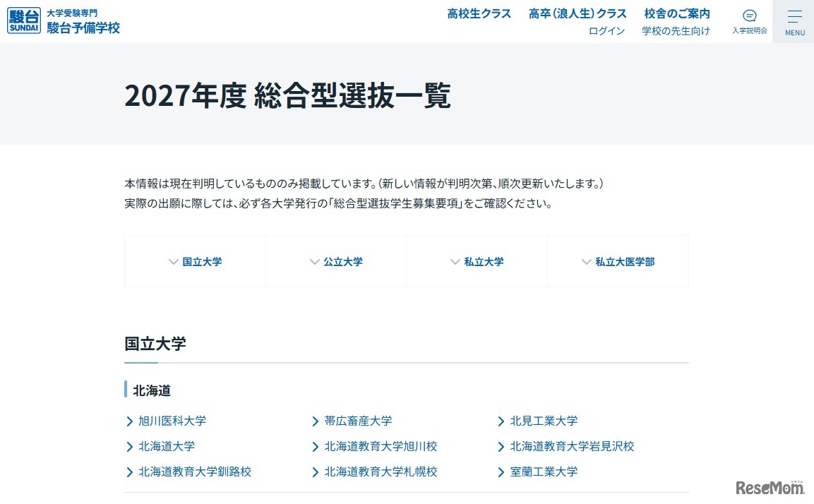Click the 入学説明会 speech bubble icon

[x=749, y=16]
